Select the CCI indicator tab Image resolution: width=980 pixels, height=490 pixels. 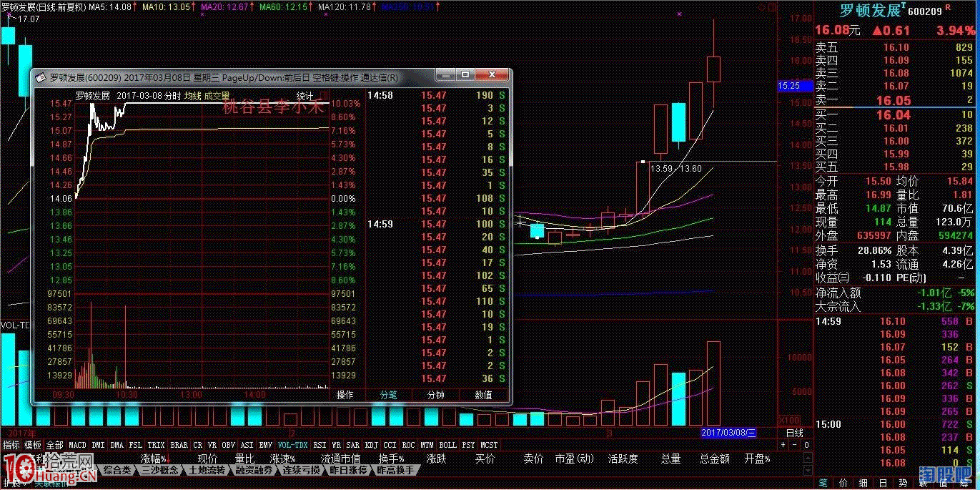(390, 444)
